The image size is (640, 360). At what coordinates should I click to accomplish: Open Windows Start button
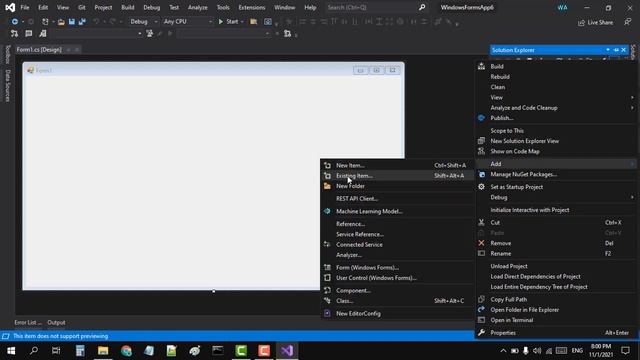11,351
